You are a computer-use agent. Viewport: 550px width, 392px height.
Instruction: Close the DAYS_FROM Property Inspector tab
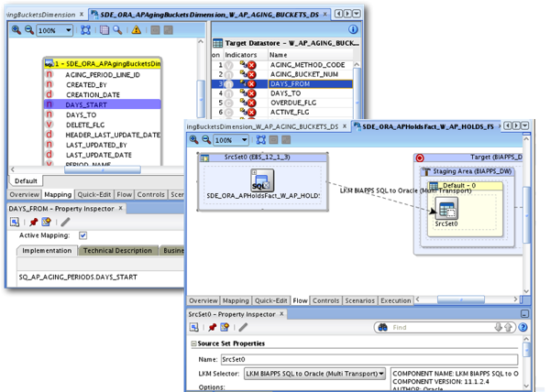tap(120, 208)
